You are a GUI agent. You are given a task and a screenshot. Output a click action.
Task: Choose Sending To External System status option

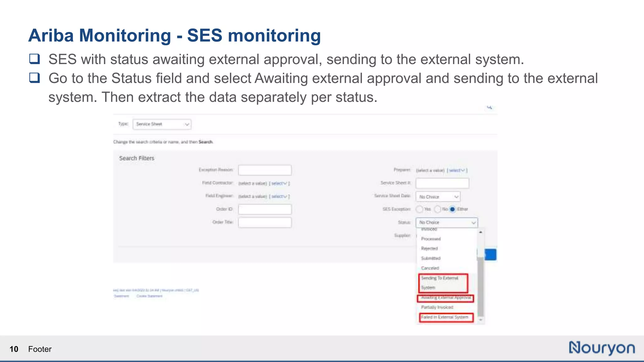443,283
